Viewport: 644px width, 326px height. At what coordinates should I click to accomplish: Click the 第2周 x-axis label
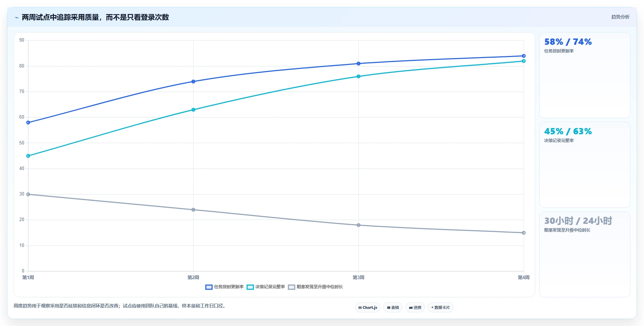click(193, 277)
